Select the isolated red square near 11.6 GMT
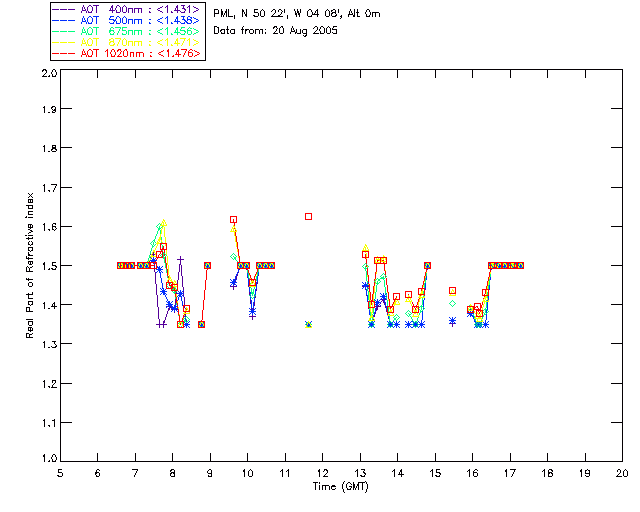This screenshot has height=512, width=640. [309, 216]
